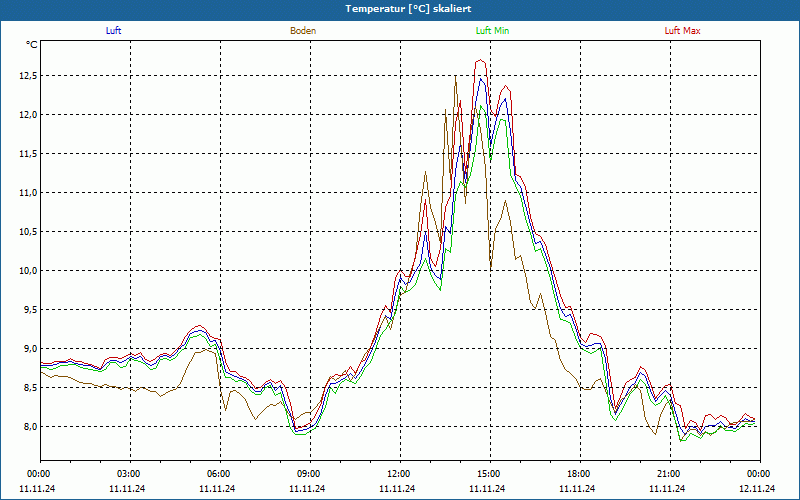Click the 11.11.24 date under 12:00

click(397, 488)
